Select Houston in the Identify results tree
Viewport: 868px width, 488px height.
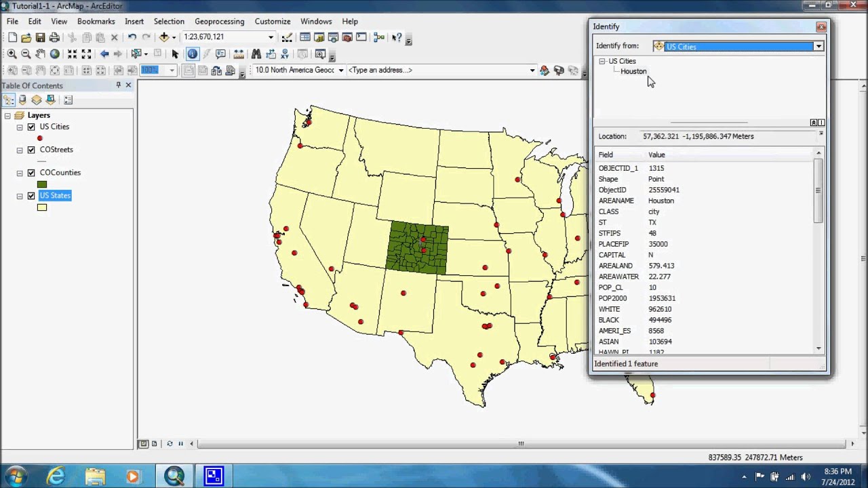click(x=633, y=71)
